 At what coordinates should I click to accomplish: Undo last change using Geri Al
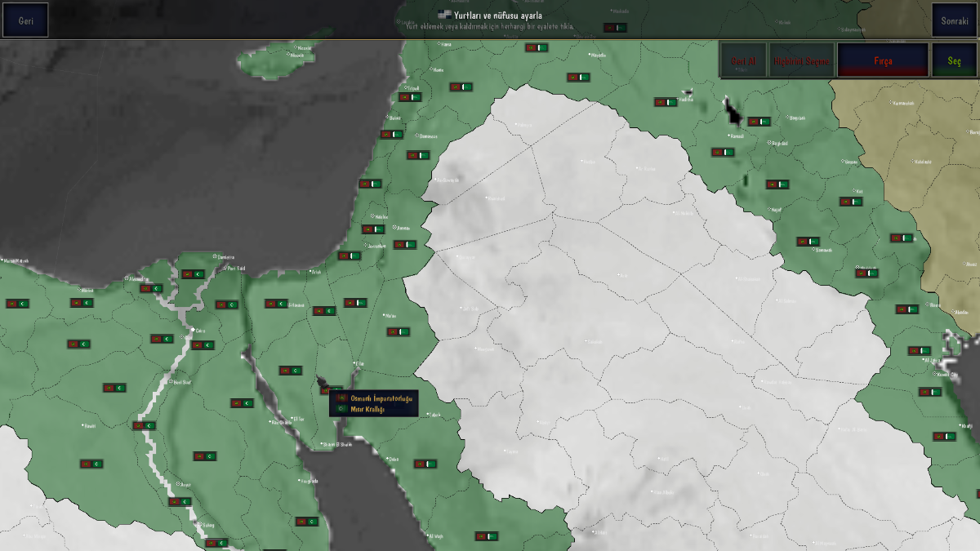click(x=743, y=60)
